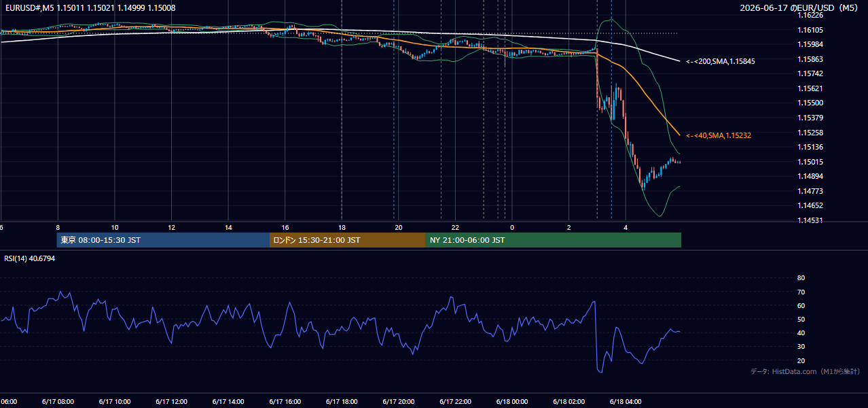Click RSI scale value 30
The height and width of the screenshot is (408, 868).
801,346
